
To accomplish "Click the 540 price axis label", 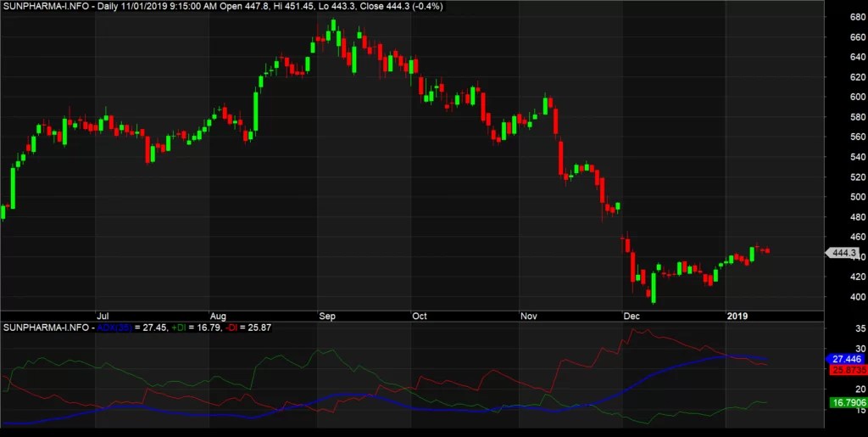I will pyautogui.click(x=858, y=157).
